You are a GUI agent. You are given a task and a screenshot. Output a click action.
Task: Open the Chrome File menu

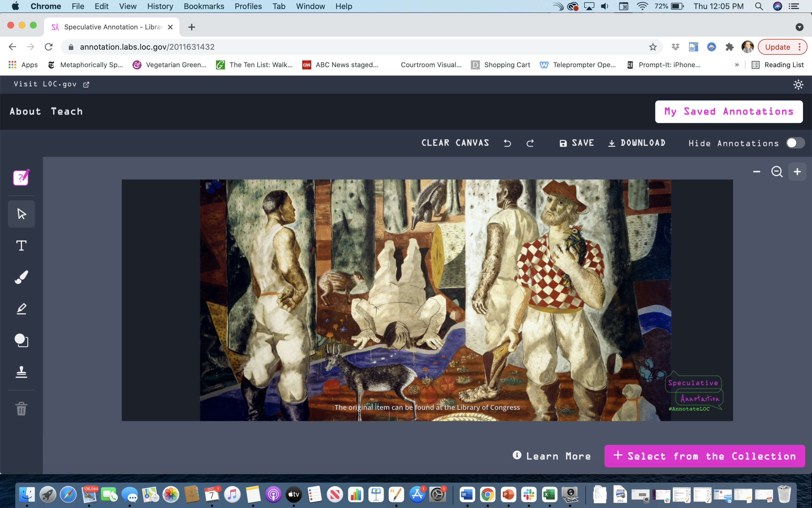click(78, 7)
